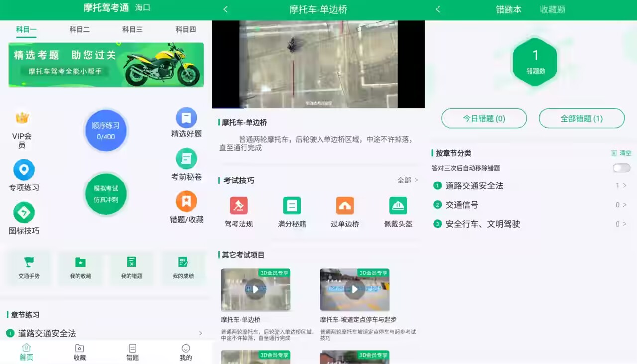Go to 收藏 in bottom navigation
This screenshot has height=364, width=637.
pos(80,352)
